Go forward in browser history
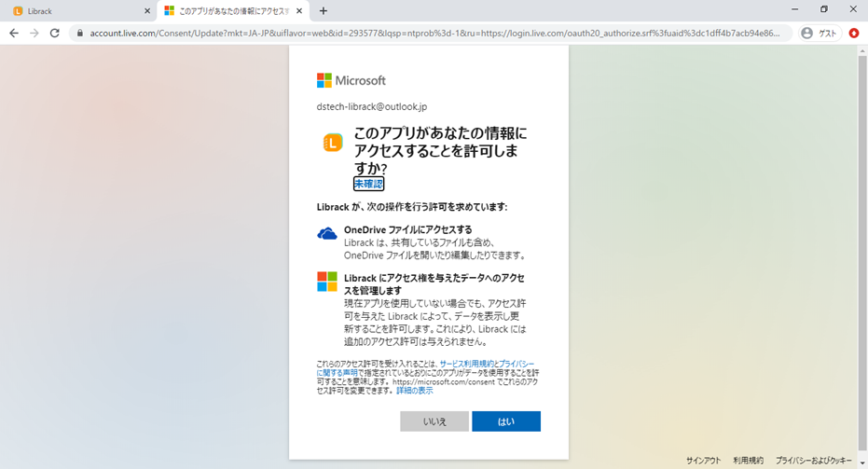868x469 pixels. point(34,34)
